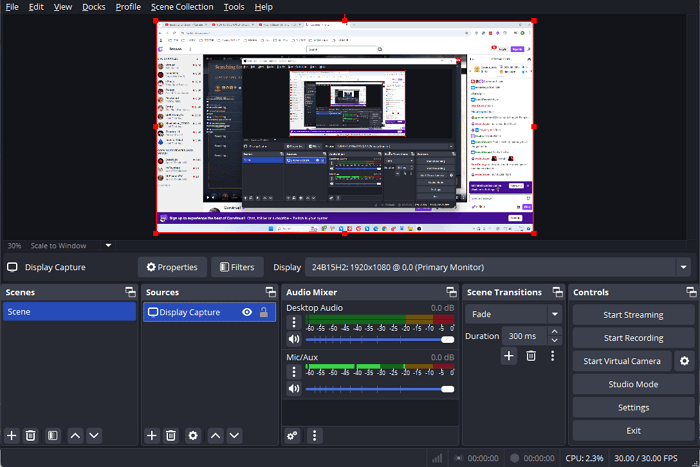Click the 30.00 / 30.00 FPS status

point(646,458)
